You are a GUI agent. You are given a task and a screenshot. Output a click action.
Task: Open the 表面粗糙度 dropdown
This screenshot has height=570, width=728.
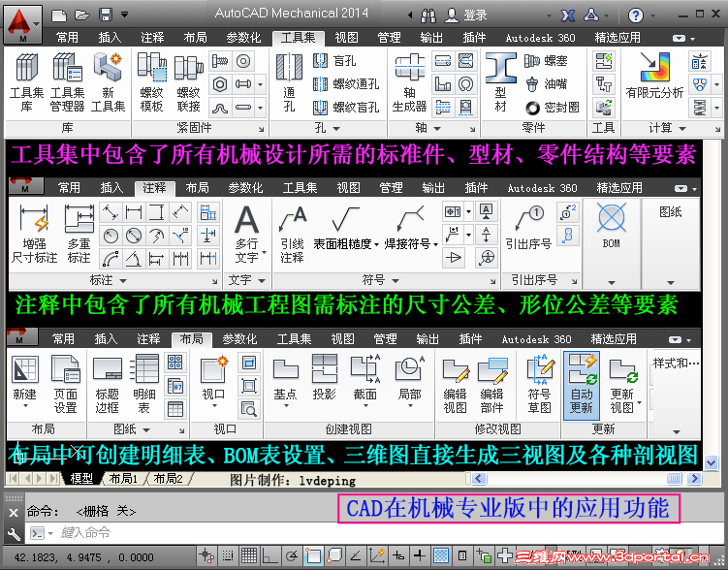tap(376, 244)
